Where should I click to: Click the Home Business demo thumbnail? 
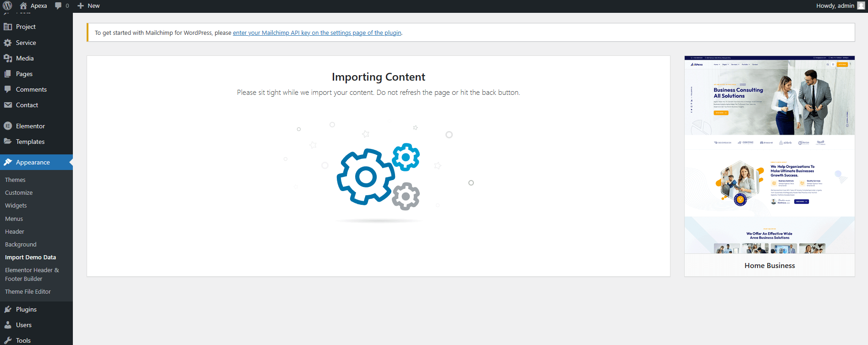[x=769, y=155]
